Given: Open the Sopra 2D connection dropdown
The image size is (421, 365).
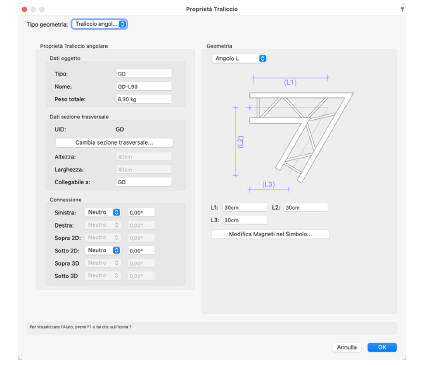Looking at the screenshot, I should pyautogui.click(x=103, y=238).
